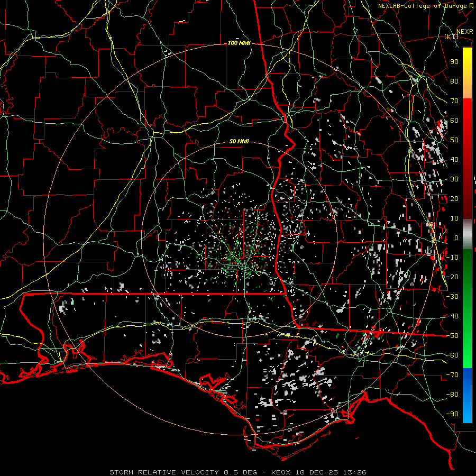This screenshot has width=476, height=476.
Task: Click the STORM RELATIVE VELOCITY caption text
Action: click(x=164, y=472)
